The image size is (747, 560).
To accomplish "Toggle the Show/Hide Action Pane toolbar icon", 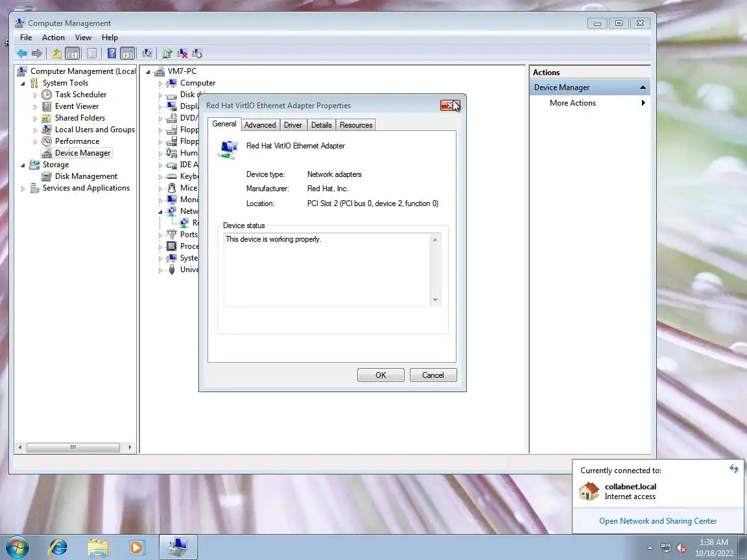I will click(x=128, y=53).
